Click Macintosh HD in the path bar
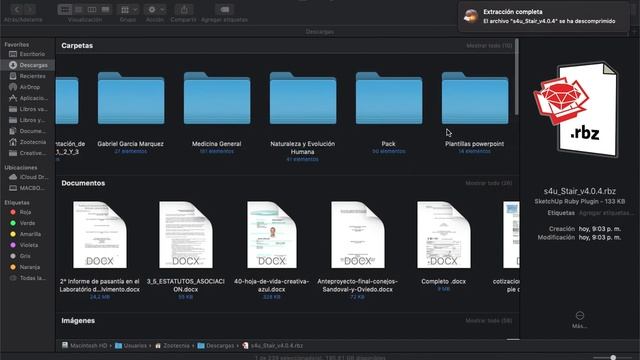Image resolution: width=640 pixels, height=360 pixels. pyautogui.click(x=84, y=346)
